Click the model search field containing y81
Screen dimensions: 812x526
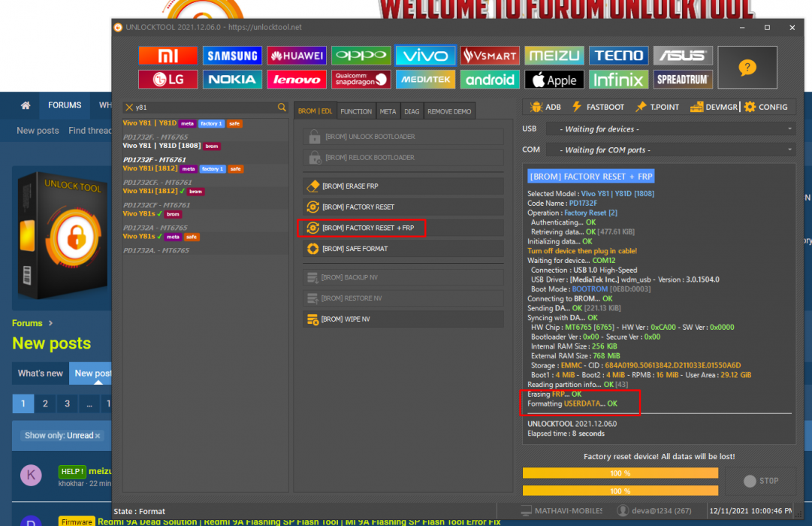tap(206, 107)
